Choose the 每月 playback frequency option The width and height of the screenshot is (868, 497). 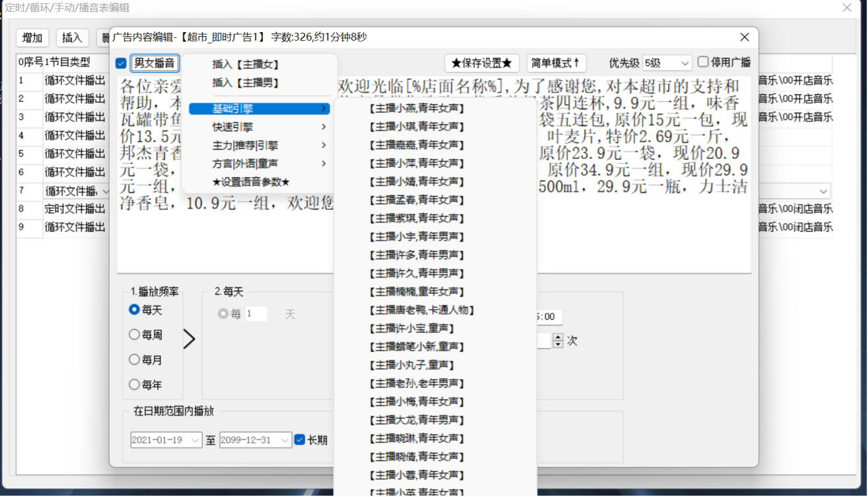[x=135, y=360]
